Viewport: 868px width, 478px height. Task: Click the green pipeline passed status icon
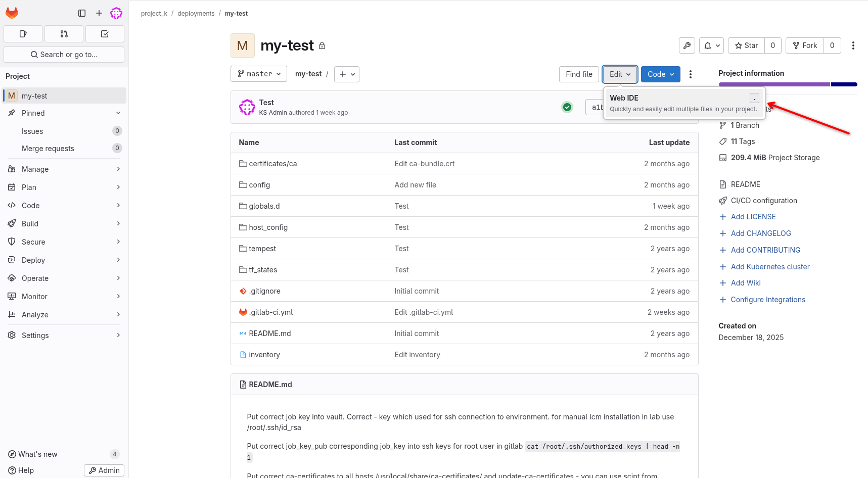pos(567,107)
